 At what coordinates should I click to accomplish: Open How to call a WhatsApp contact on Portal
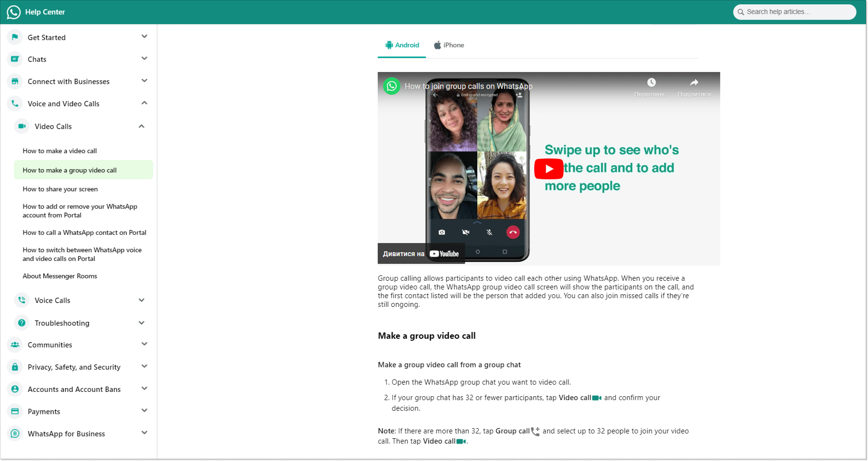(84, 233)
